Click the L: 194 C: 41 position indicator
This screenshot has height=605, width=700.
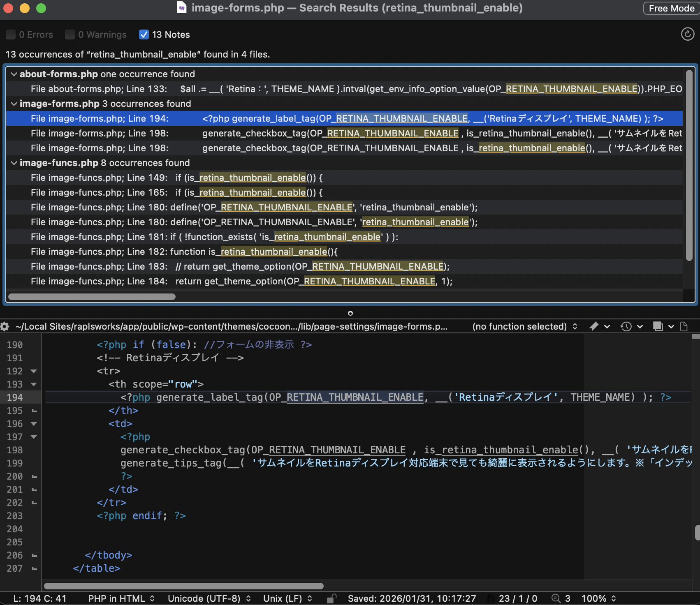pyautogui.click(x=40, y=598)
